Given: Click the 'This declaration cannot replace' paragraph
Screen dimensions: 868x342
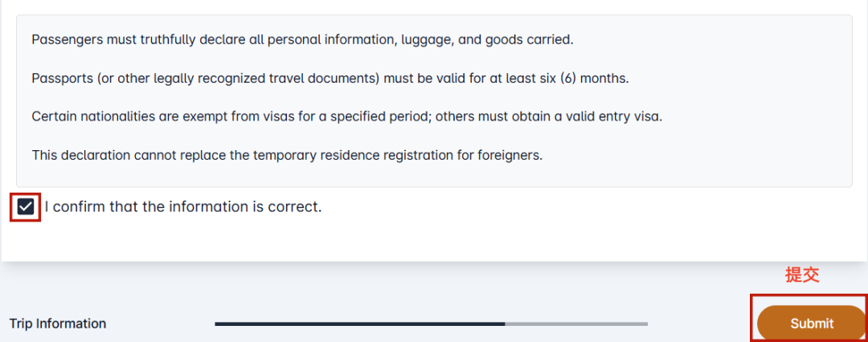Looking at the screenshot, I should click(x=287, y=155).
